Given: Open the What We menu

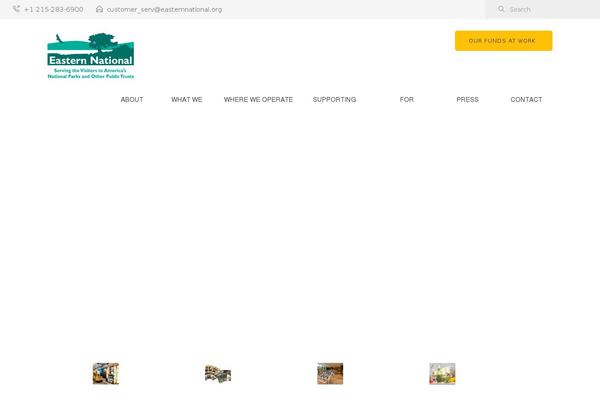Looking at the screenshot, I should coord(187,100).
